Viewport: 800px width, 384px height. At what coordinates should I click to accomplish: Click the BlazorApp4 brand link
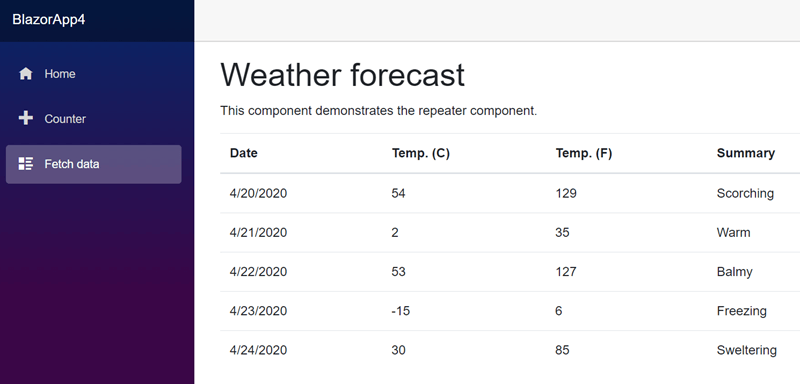[49, 20]
